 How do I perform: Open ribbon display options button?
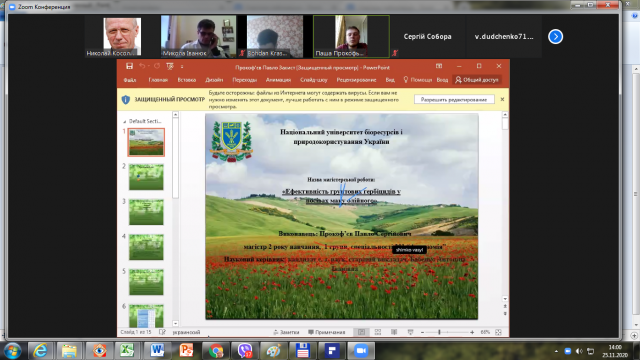[439, 66]
